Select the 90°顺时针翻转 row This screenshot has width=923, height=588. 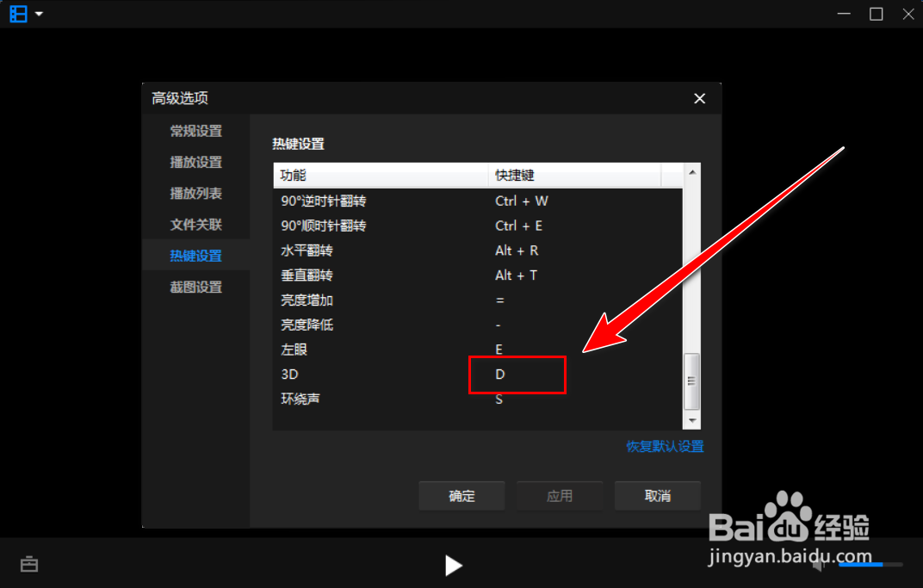click(478, 226)
